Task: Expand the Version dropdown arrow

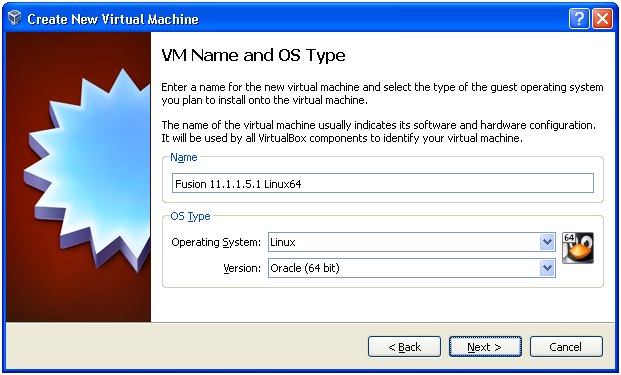Action: pos(547,268)
